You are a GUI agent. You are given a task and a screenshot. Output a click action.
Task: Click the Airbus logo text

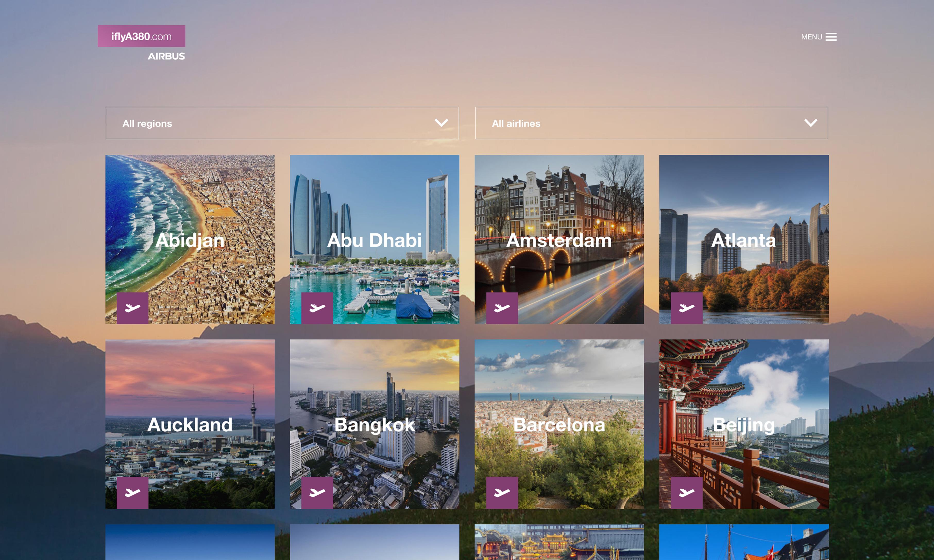pyautogui.click(x=166, y=56)
